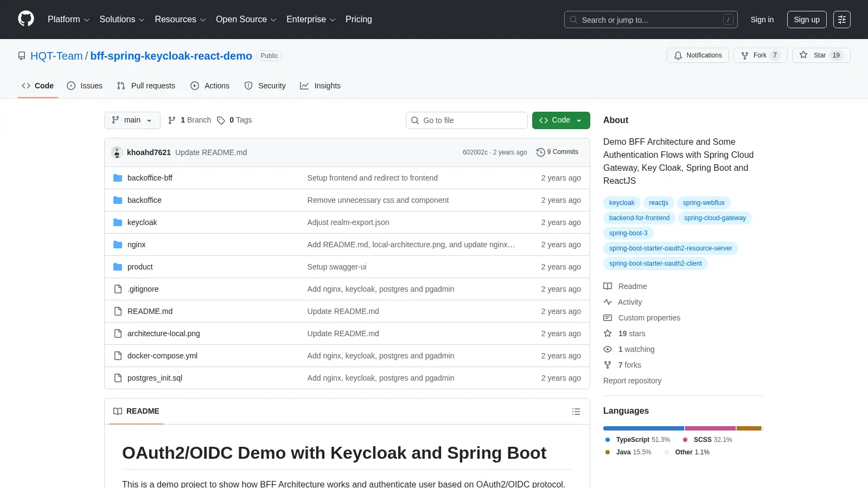Click the bell icon in Notifications button
The width and height of the screenshot is (868, 488).
point(678,55)
